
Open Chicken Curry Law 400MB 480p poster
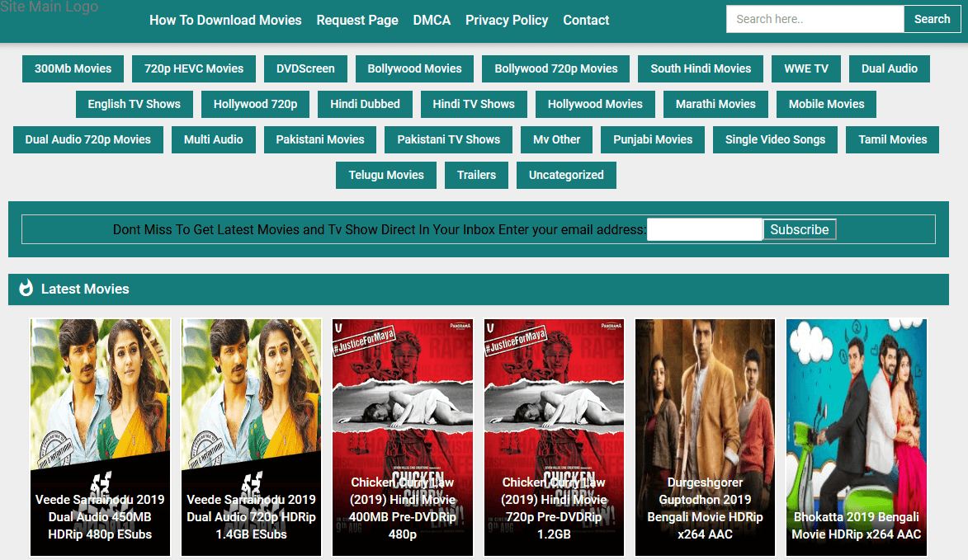point(403,437)
